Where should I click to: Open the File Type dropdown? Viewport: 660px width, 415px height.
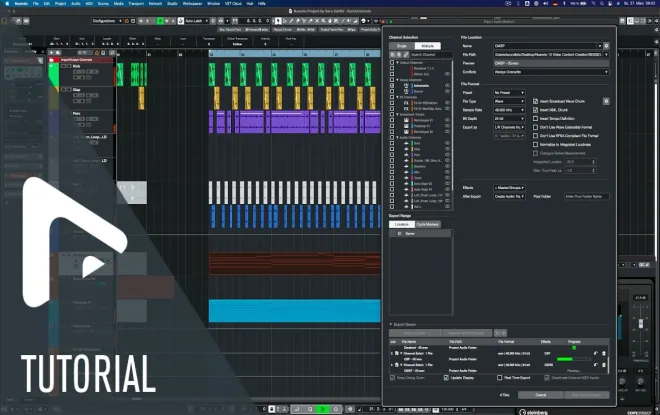509,101
